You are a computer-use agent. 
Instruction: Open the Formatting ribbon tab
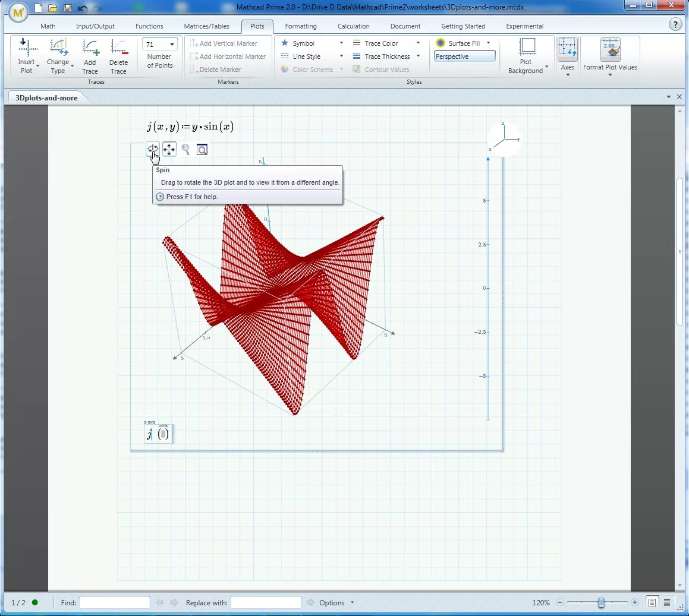click(x=301, y=26)
